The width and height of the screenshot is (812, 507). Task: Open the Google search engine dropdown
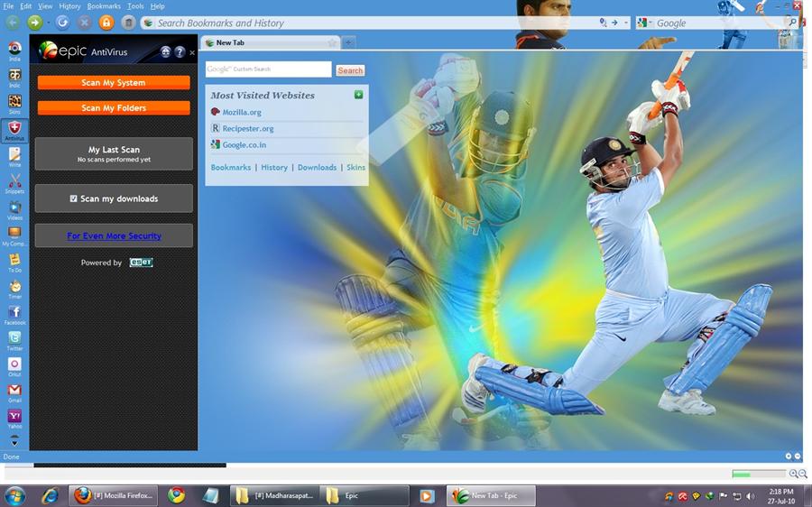pos(645,23)
